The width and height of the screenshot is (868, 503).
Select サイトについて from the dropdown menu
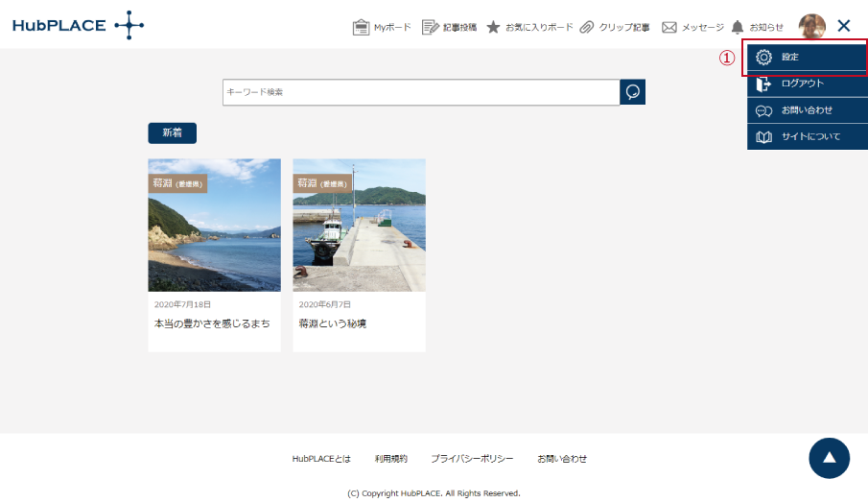pos(808,137)
